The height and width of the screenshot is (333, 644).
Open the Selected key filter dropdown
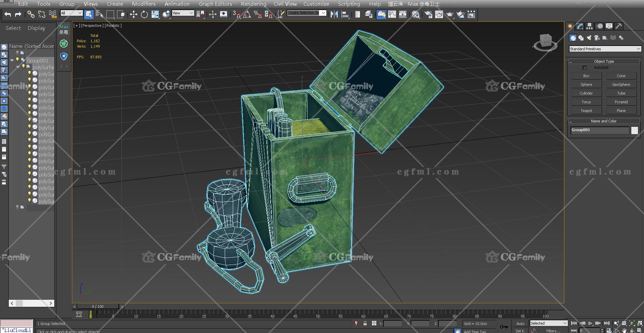pos(548,323)
